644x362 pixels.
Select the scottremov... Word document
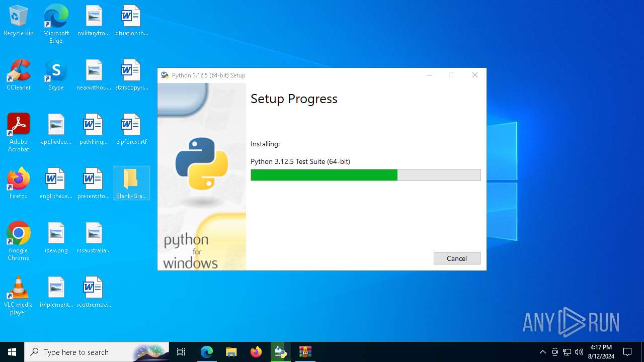pyautogui.click(x=94, y=293)
